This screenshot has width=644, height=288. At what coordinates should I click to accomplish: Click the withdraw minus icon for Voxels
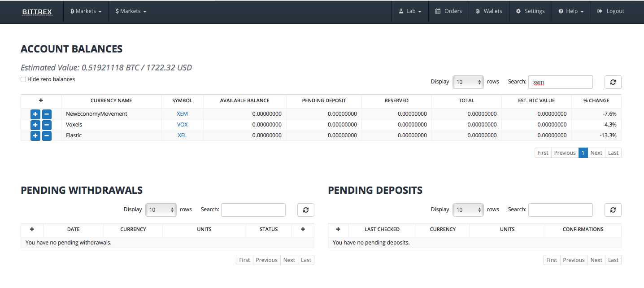click(x=47, y=125)
